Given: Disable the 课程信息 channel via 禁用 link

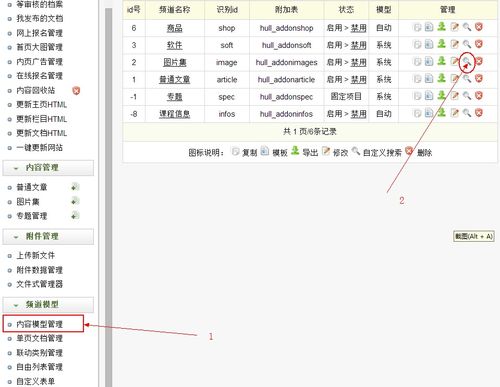Looking at the screenshot, I should (359, 114).
